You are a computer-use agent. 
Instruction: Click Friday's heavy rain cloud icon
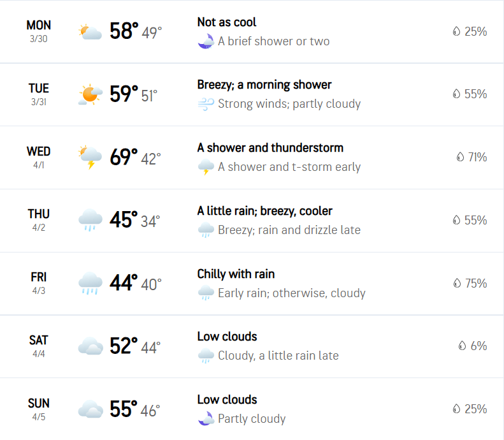(x=90, y=283)
